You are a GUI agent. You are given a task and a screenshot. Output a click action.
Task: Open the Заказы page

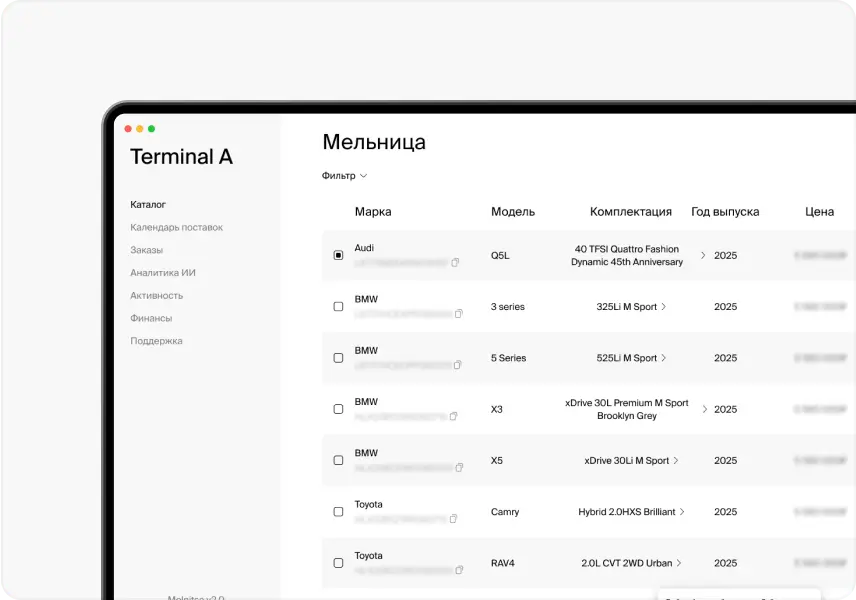pos(146,250)
